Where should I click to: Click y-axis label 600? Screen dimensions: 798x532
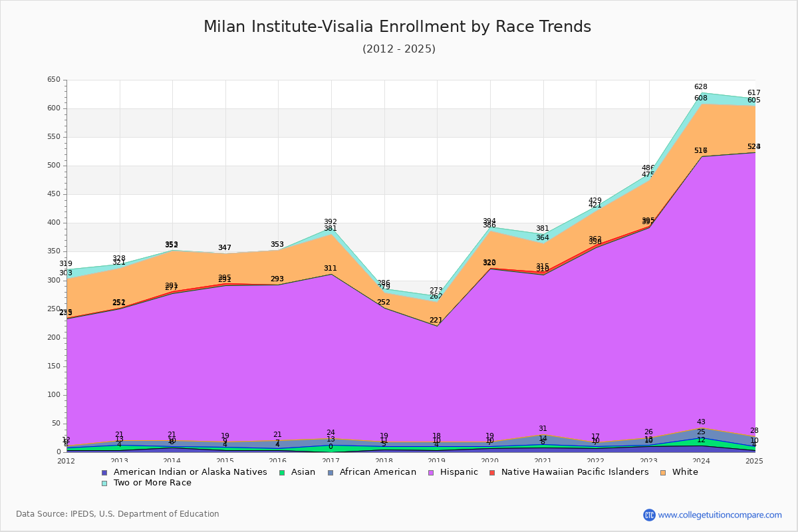54,108
